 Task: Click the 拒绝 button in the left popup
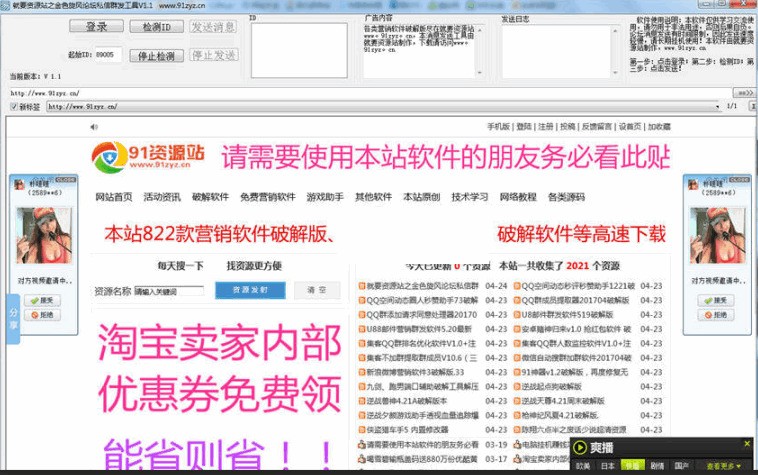[x=43, y=315]
